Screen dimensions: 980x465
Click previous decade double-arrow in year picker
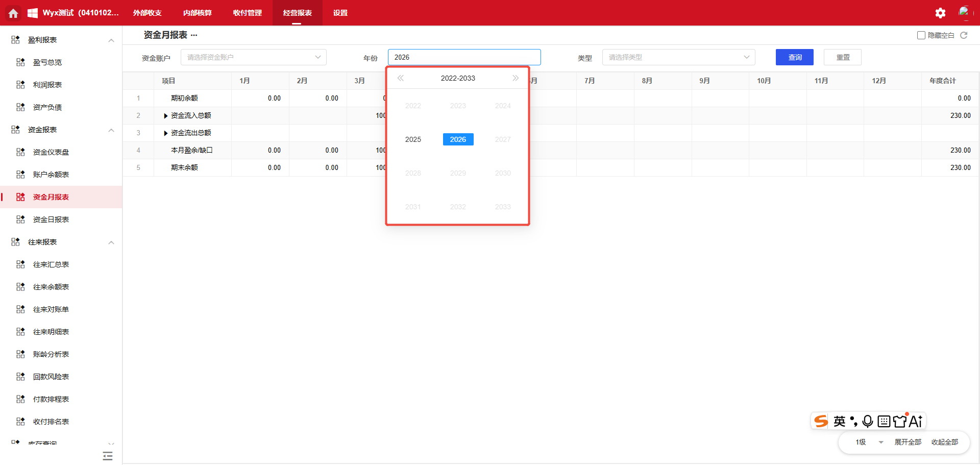click(401, 78)
